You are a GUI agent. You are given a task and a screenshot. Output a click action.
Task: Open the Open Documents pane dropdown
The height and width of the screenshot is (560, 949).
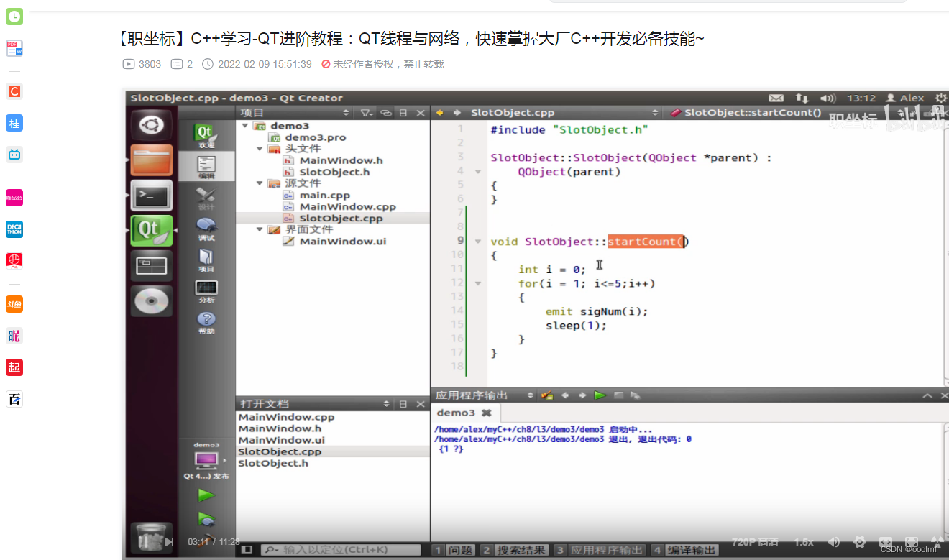[386, 404]
